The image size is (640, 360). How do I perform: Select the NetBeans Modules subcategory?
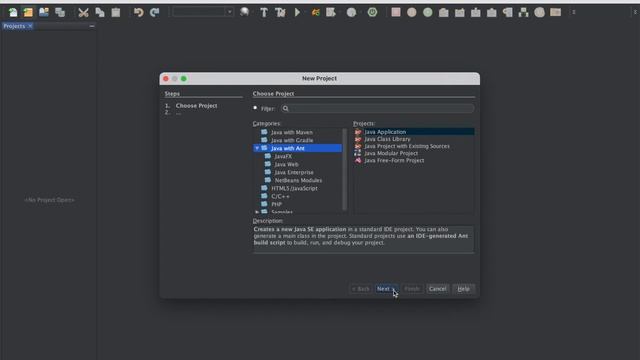[298, 180]
